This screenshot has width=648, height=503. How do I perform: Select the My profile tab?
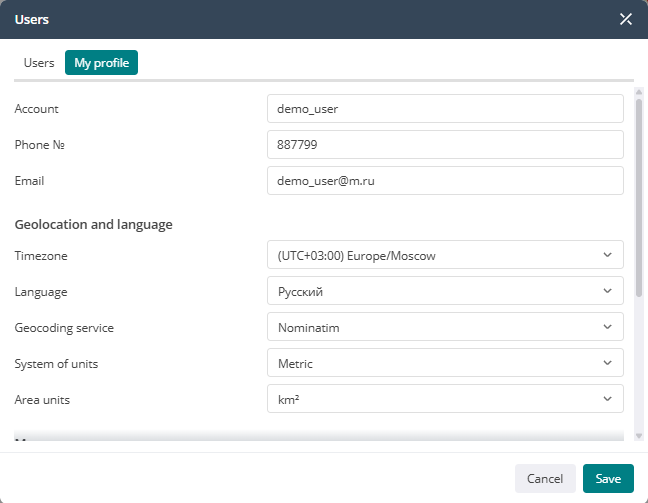coord(101,63)
